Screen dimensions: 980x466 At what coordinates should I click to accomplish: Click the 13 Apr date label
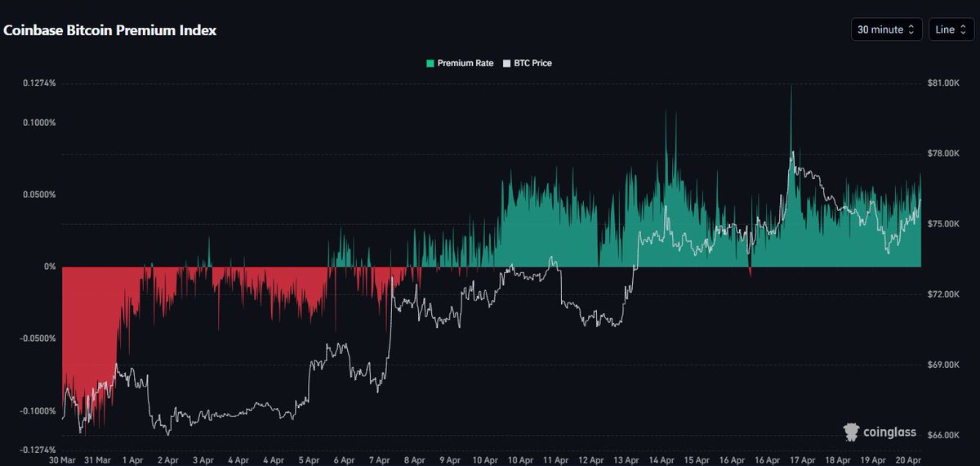(626, 461)
